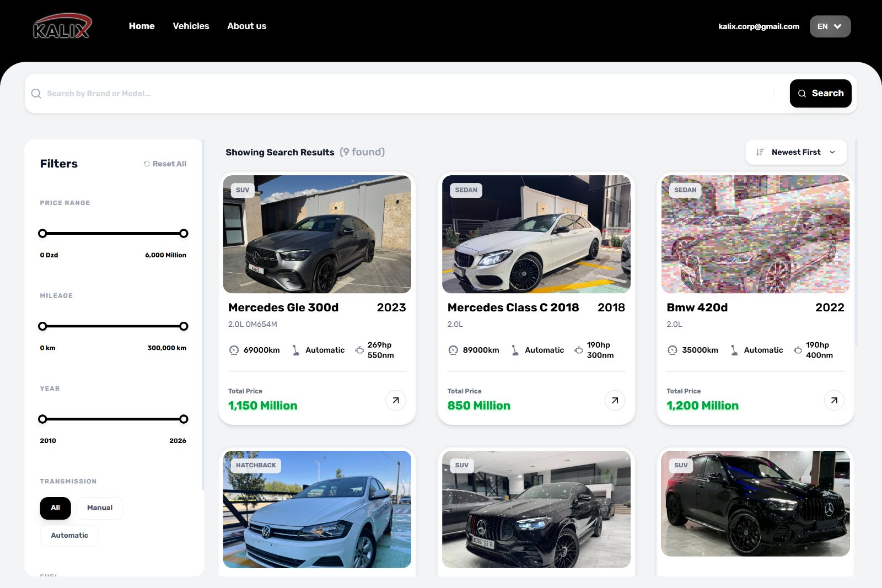Click the black Search button
This screenshot has width=882, height=588.
coord(820,94)
